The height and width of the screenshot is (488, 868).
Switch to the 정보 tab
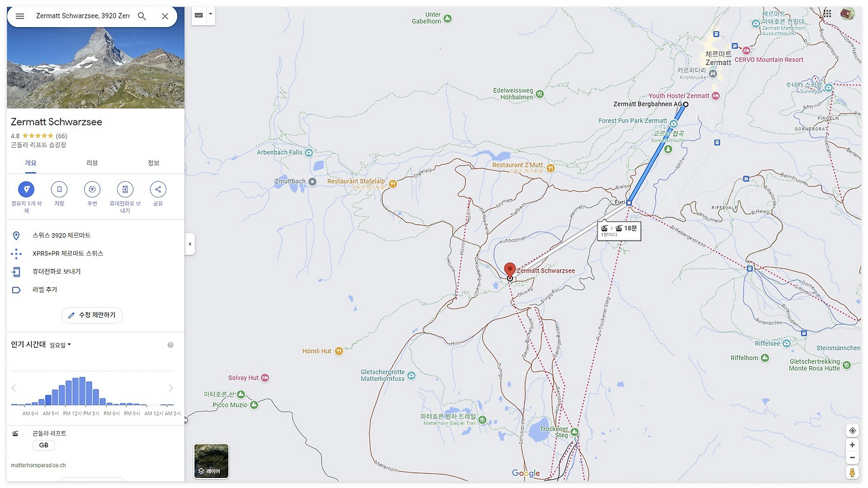click(x=153, y=163)
